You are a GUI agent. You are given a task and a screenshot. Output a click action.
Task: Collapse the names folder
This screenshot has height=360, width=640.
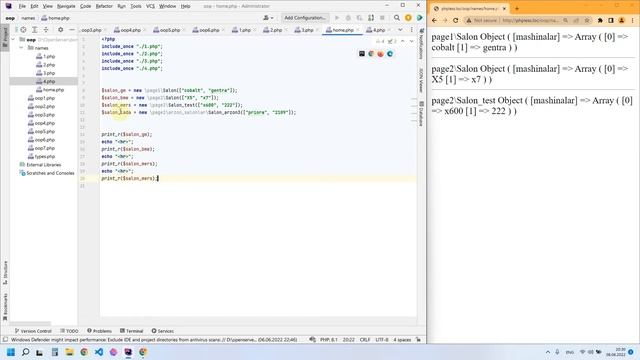[21, 48]
